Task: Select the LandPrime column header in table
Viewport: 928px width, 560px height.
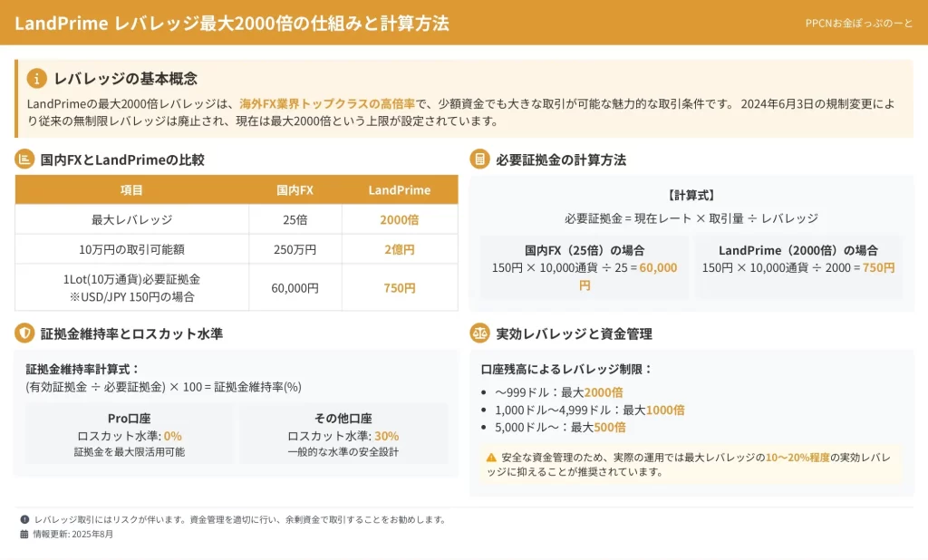Action: point(400,190)
